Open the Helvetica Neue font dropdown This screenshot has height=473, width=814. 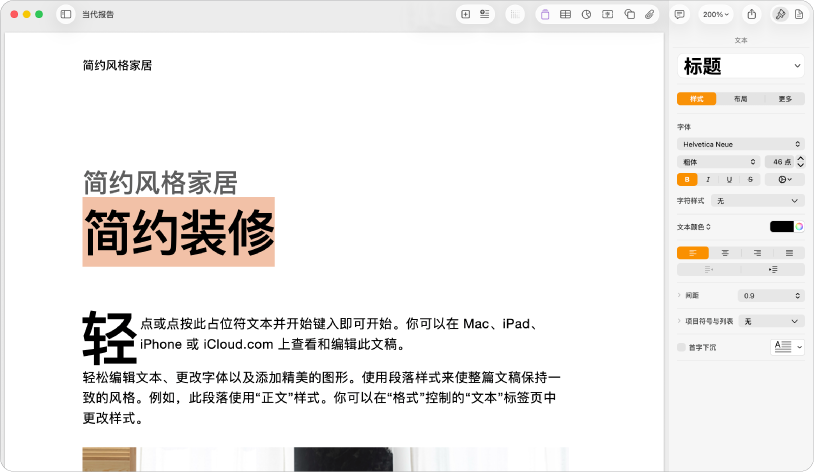click(x=741, y=144)
